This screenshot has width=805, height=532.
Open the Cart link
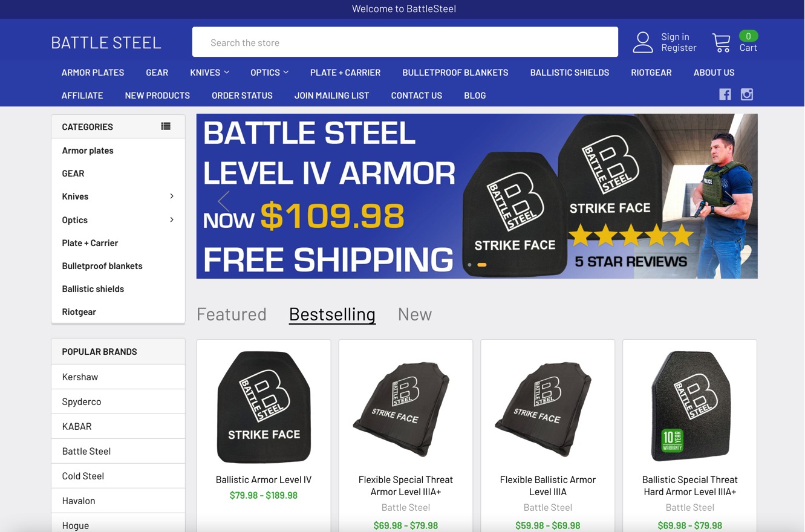point(748,48)
